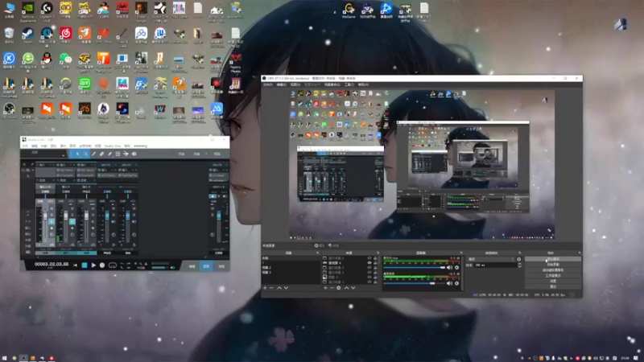The height and width of the screenshot is (362, 644).
Task: Toggle visibility of third OBS source
Action: pos(369,268)
